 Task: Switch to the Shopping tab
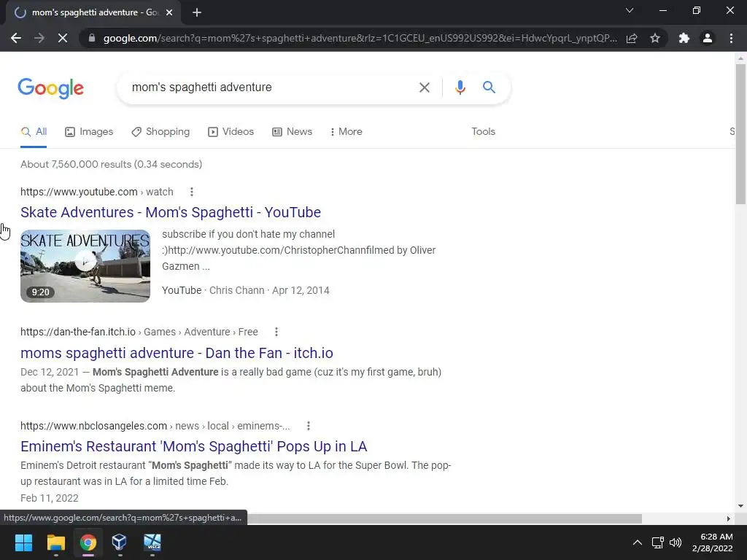pos(160,132)
